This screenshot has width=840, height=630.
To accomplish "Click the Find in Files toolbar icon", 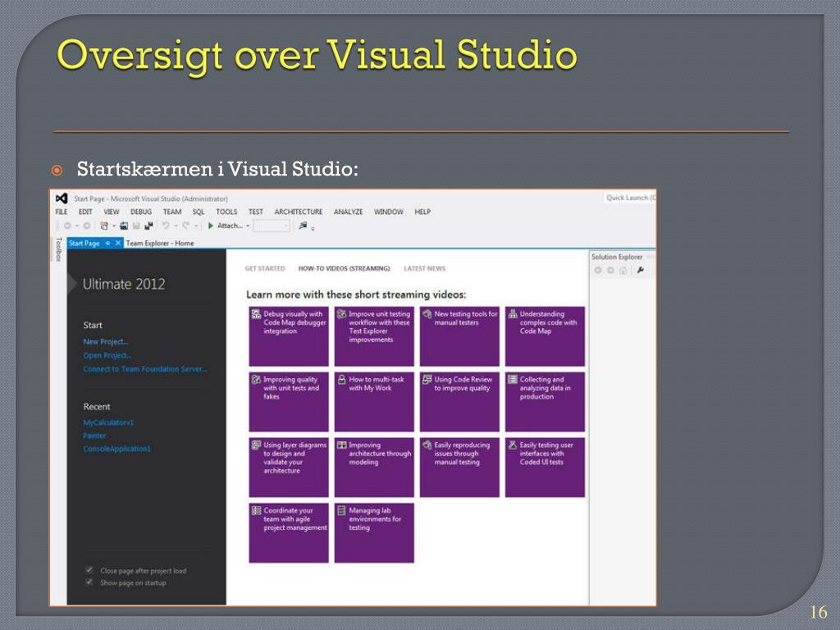I will [x=304, y=226].
